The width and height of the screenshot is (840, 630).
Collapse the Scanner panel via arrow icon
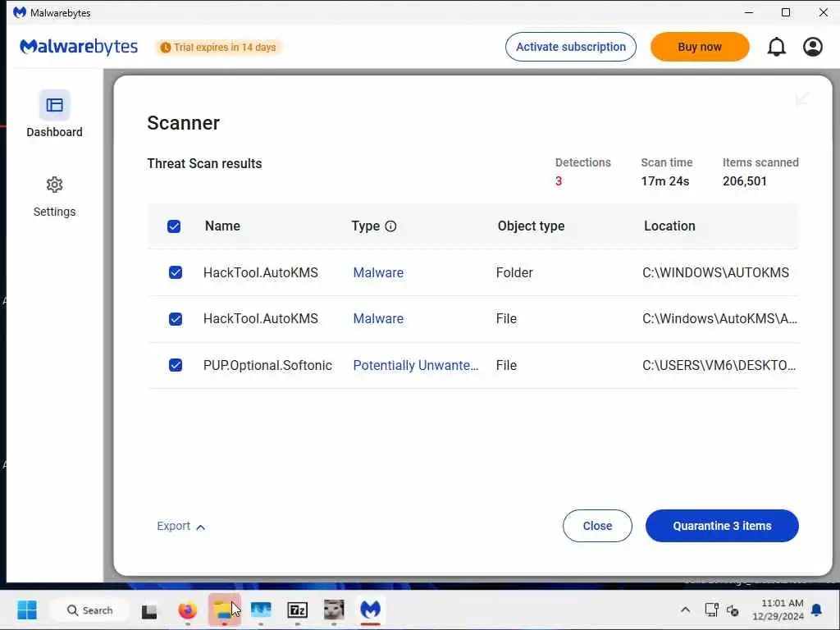coord(802,98)
